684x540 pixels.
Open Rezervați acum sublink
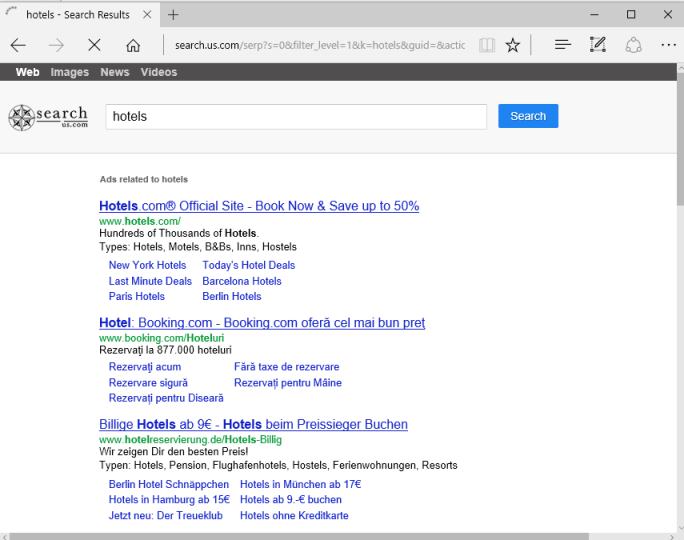click(145, 367)
